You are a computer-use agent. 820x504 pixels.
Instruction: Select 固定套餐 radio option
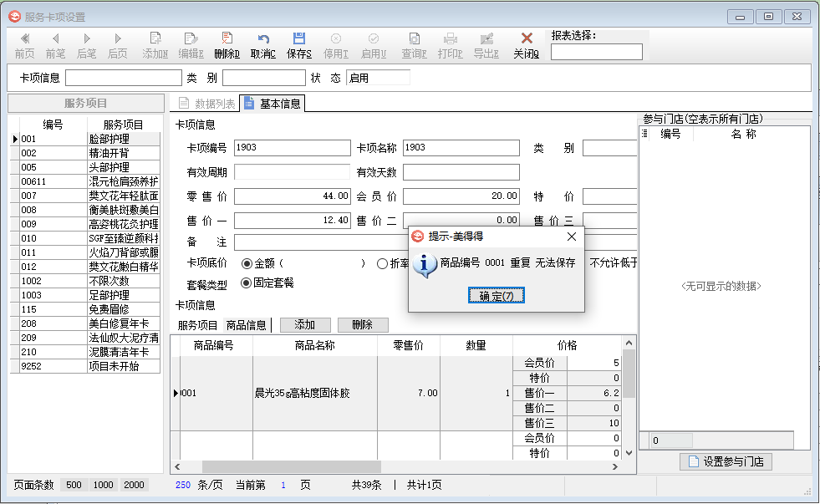(246, 283)
